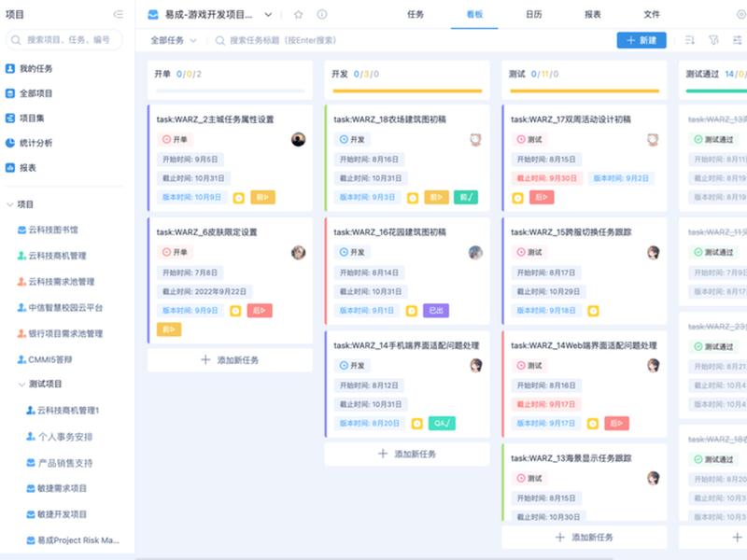Open 云科技图书馆 project
Viewport: 747px width, 560px height.
tap(48, 230)
